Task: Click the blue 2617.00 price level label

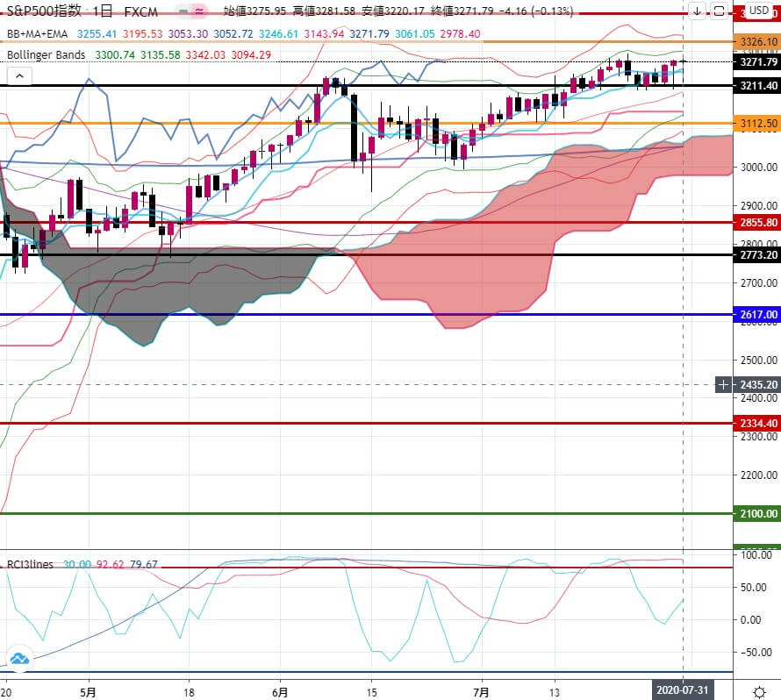Action: [757, 315]
